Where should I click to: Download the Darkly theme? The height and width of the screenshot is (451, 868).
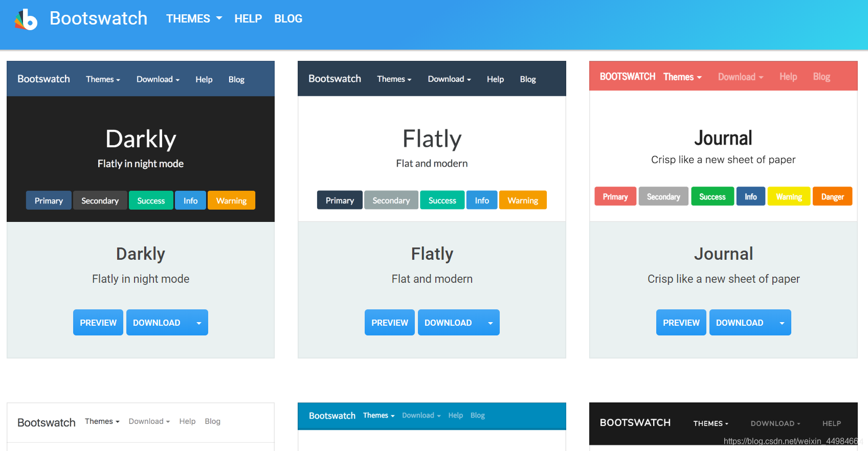pos(158,323)
